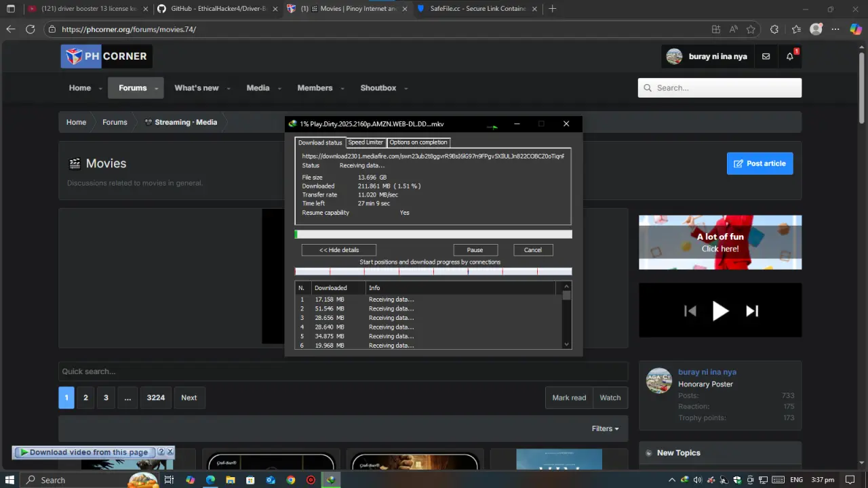Close the SafeFile.cc browser tab
The height and width of the screenshot is (488, 868).
[533, 9]
